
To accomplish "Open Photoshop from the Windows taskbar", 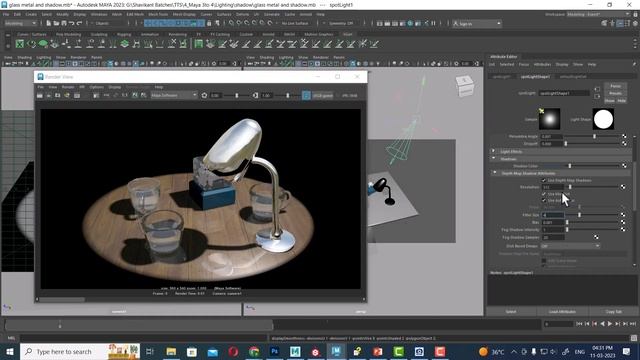I will [x=275, y=351].
